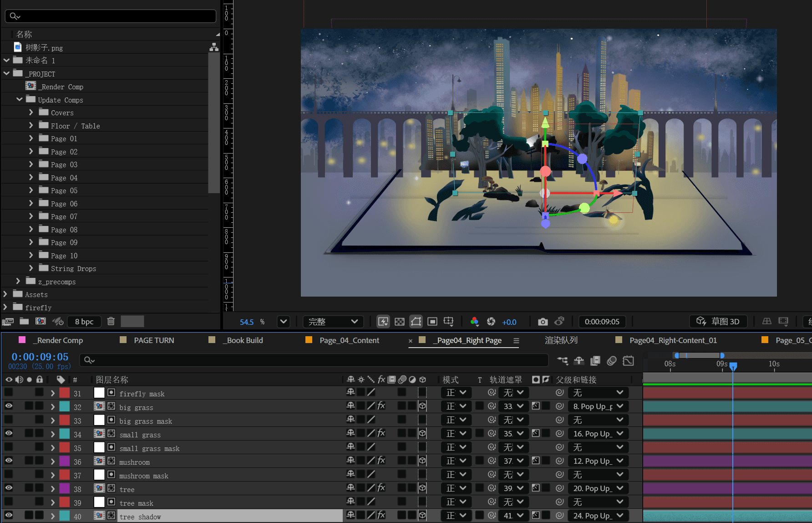The height and width of the screenshot is (523, 812).
Task: Delete selected item with trash icon
Action: tap(111, 321)
